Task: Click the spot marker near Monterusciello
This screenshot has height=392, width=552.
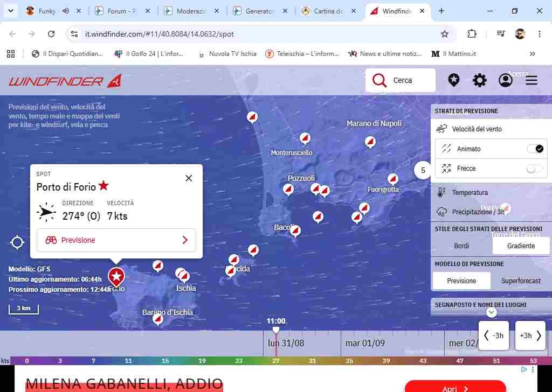Action: click(x=305, y=138)
